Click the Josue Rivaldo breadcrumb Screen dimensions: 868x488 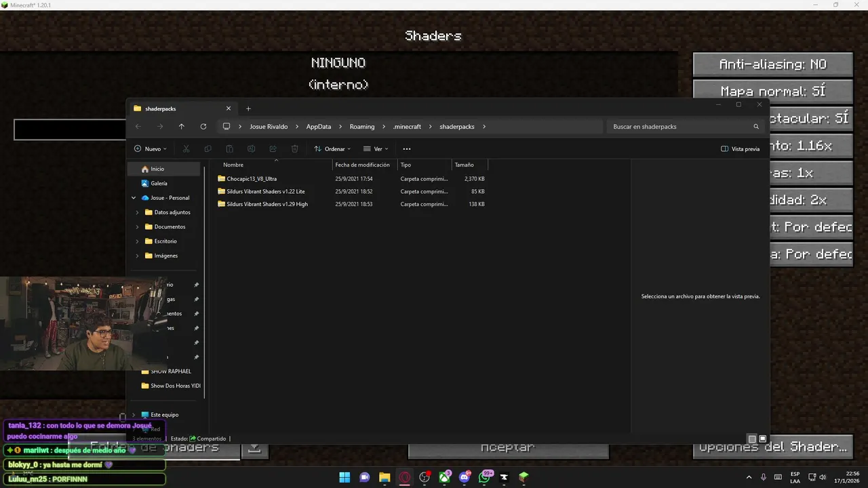pos(269,127)
